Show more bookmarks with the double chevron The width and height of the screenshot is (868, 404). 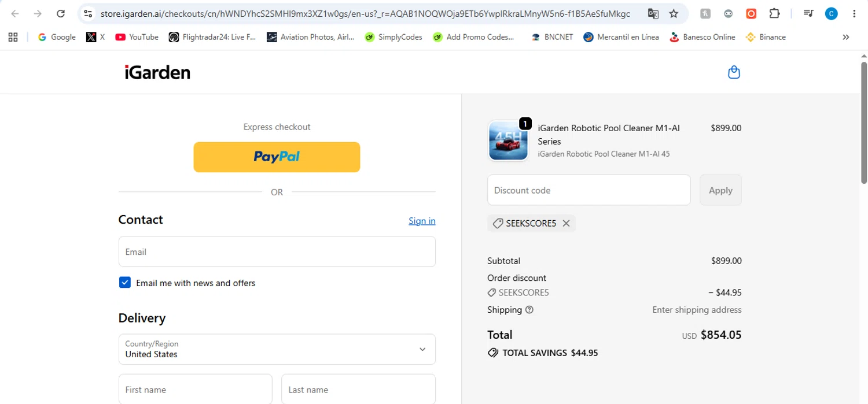[846, 37]
